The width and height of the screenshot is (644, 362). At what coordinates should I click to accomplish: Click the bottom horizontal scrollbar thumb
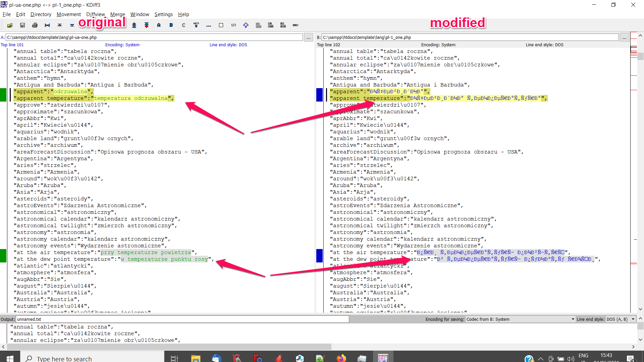(169, 347)
